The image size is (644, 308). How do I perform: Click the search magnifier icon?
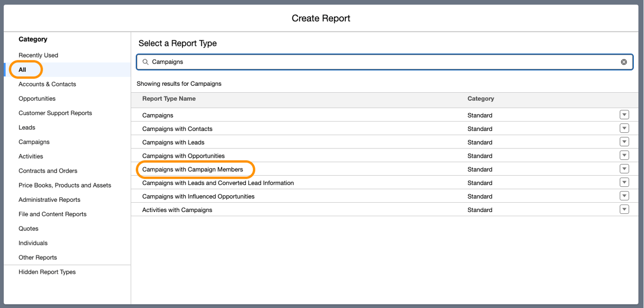145,61
